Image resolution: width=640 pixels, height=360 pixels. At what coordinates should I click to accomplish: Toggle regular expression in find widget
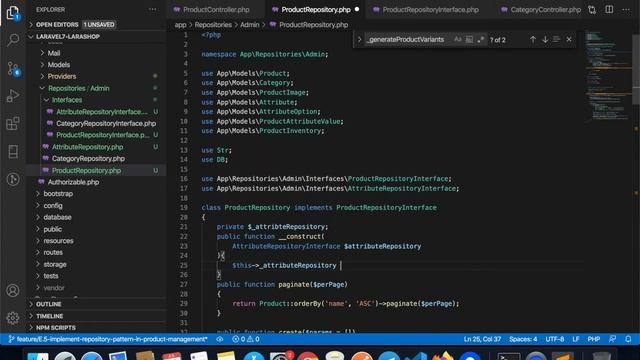pos(480,40)
